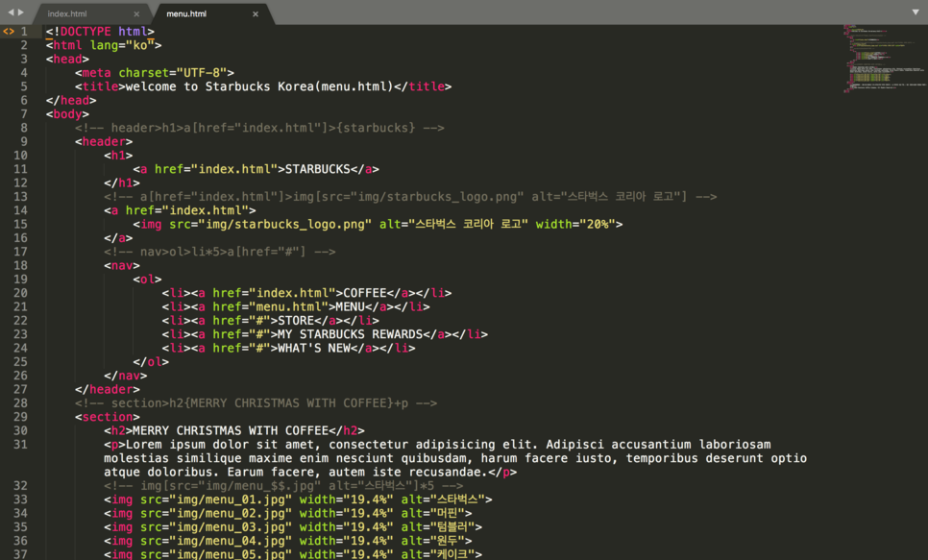
Task: Click line number 31 in gutter
Action: pos(21,444)
